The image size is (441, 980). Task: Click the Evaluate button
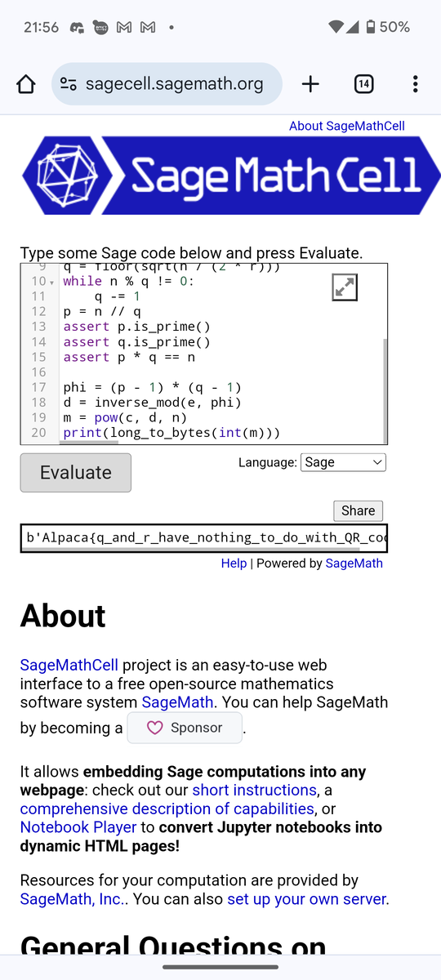tap(75, 472)
